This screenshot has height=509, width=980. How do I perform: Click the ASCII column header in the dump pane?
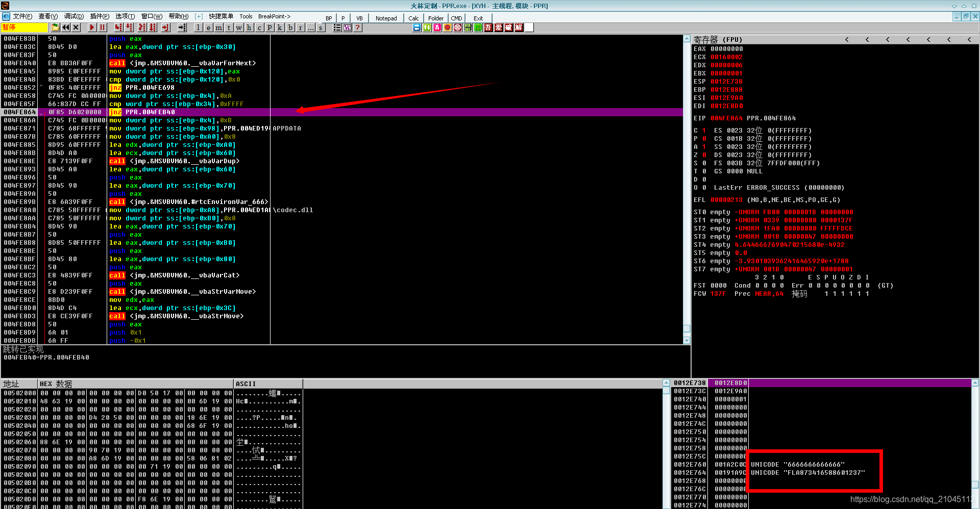click(x=268, y=384)
